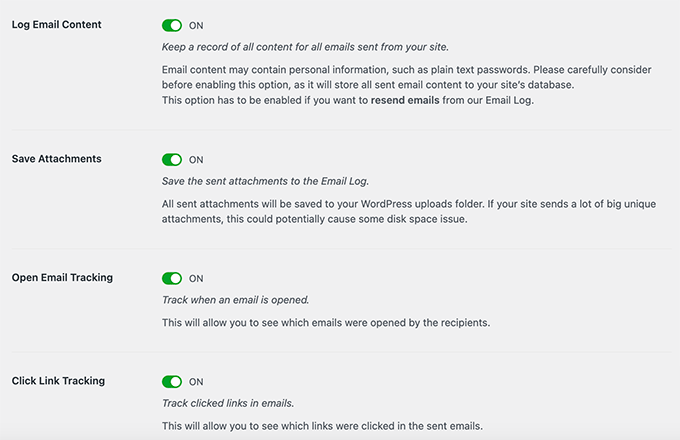The height and width of the screenshot is (440, 680).
Task: Click the ON text beside Open Email Tracking
Action: (196, 278)
